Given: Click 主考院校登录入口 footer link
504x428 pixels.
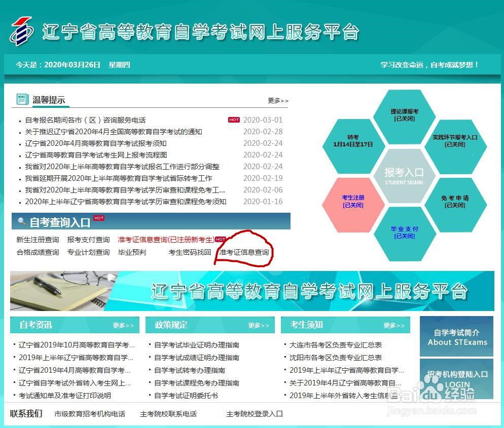Looking at the screenshot, I should 255,414.
